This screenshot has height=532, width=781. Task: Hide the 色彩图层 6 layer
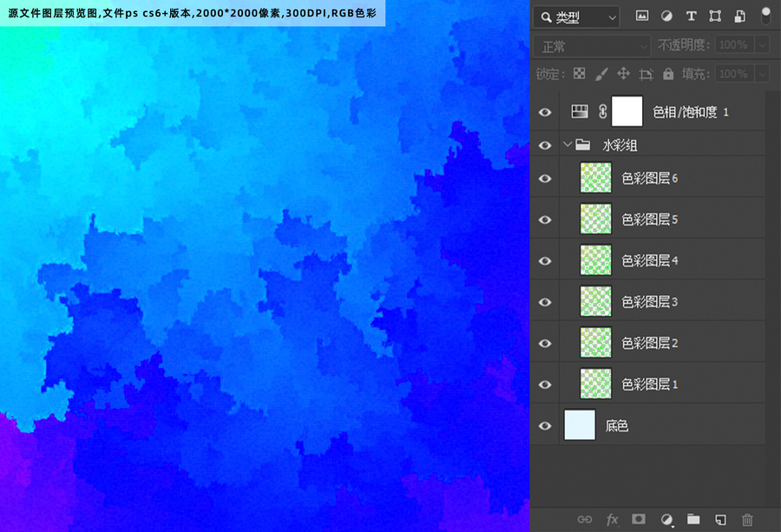click(x=545, y=178)
